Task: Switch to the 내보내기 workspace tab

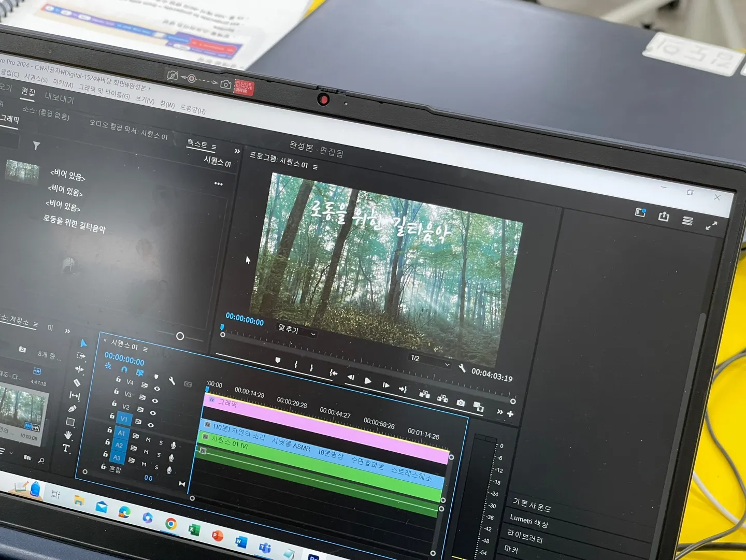Action: [x=59, y=97]
